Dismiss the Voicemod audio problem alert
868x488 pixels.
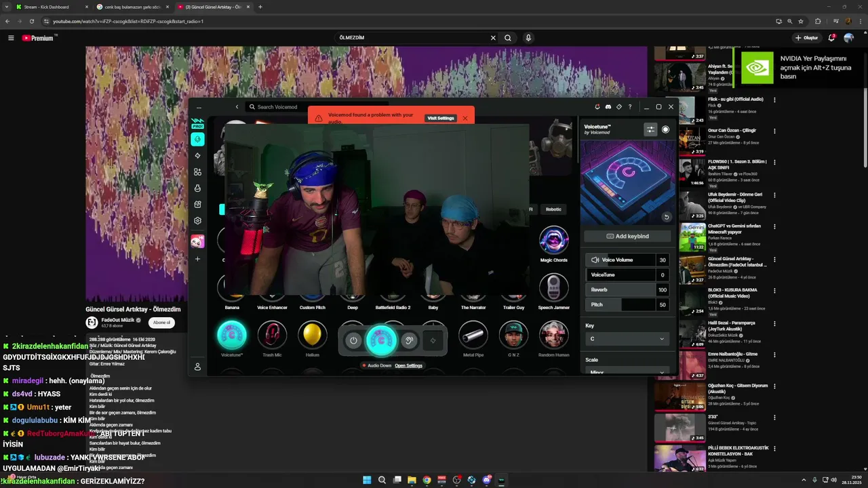465,118
